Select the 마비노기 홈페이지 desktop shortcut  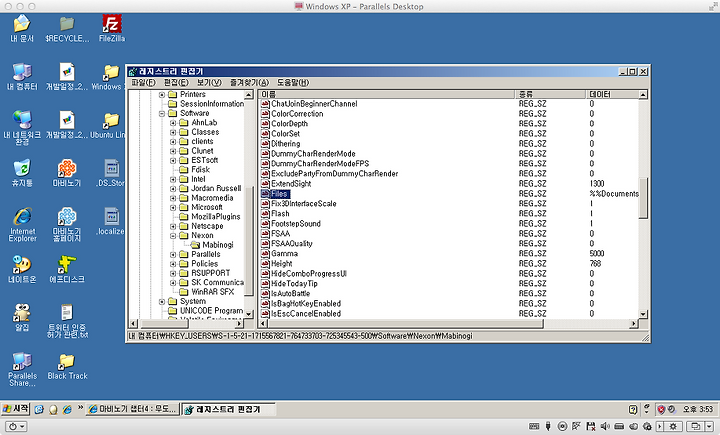click(x=67, y=225)
